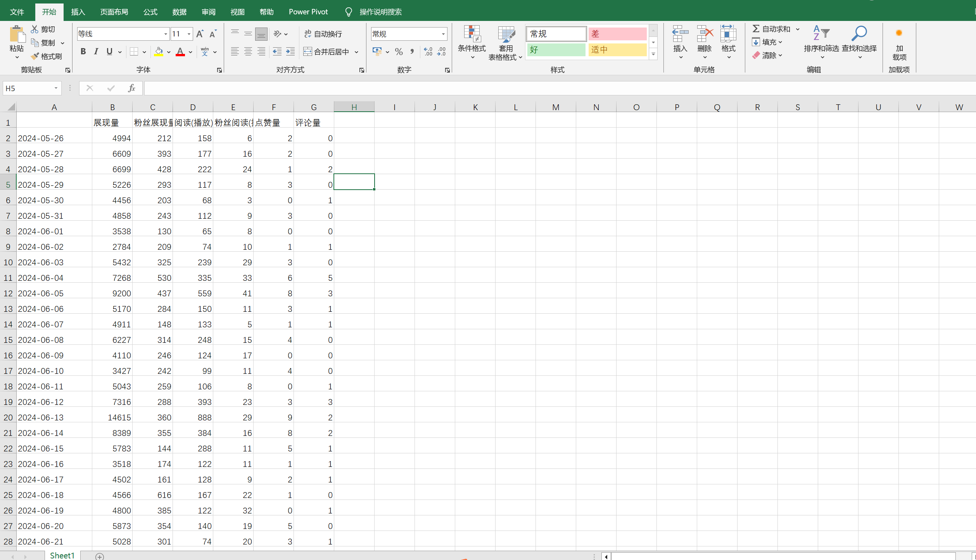Screen dimensions: 976x560
Task: Apply the borders icon
Action: (x=134, y=52)
